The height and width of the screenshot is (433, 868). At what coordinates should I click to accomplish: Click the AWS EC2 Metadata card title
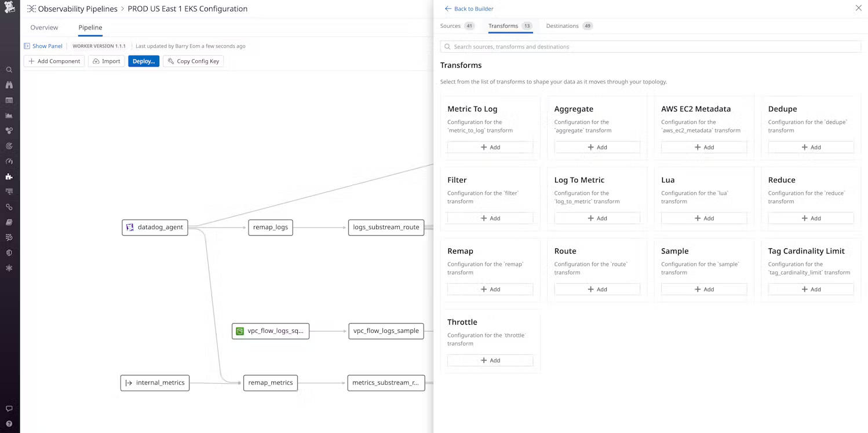coord(696,109)
